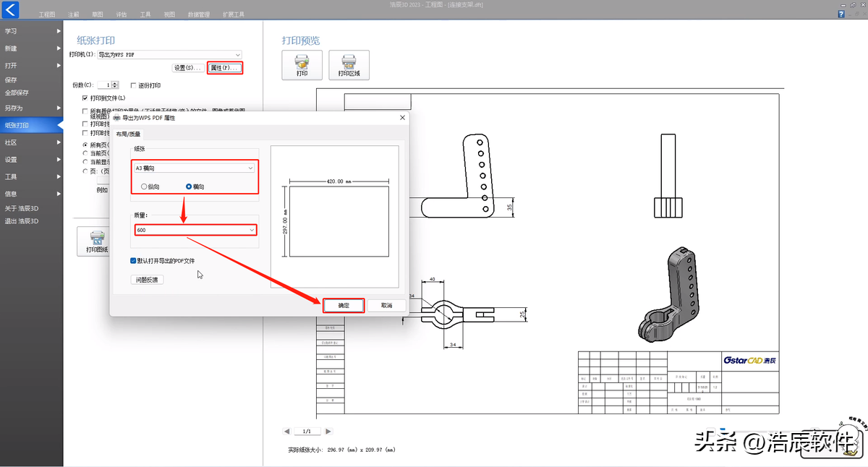Viewport: 868px width, 467px height.
Task: Go back using the blue arrow icon
Action: point(9,9)
